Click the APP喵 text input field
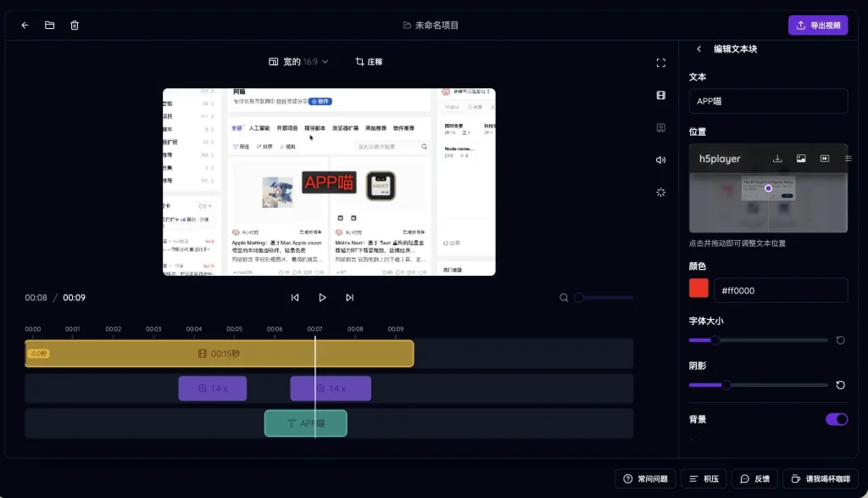The height and width of the screenshot is (498, 868). click(x=768, y=101)
